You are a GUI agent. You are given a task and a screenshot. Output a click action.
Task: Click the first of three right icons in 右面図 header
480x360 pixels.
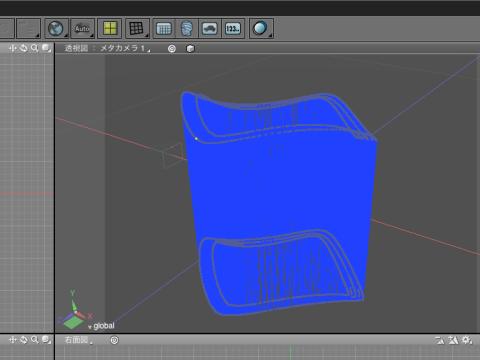pos(440,340)
